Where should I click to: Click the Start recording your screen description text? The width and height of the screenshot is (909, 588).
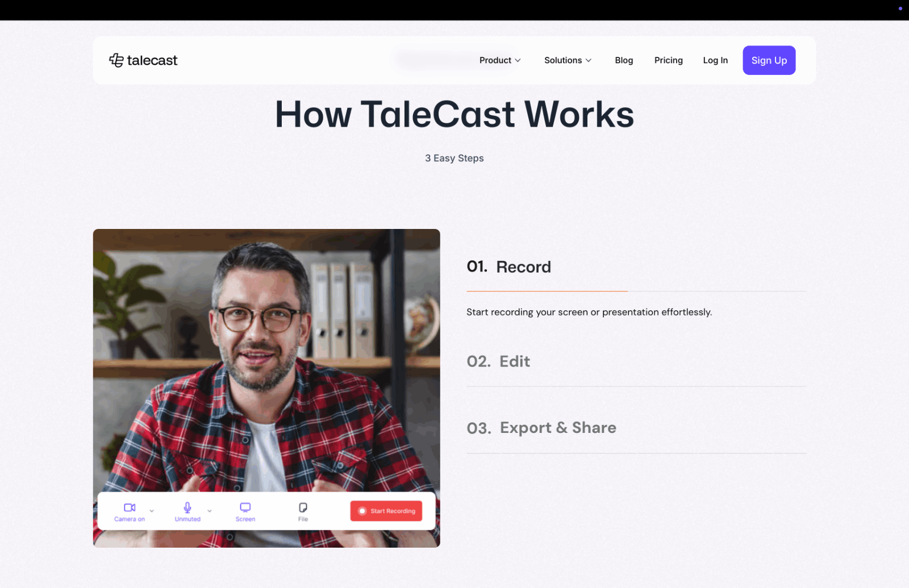[x=589, y=312]
